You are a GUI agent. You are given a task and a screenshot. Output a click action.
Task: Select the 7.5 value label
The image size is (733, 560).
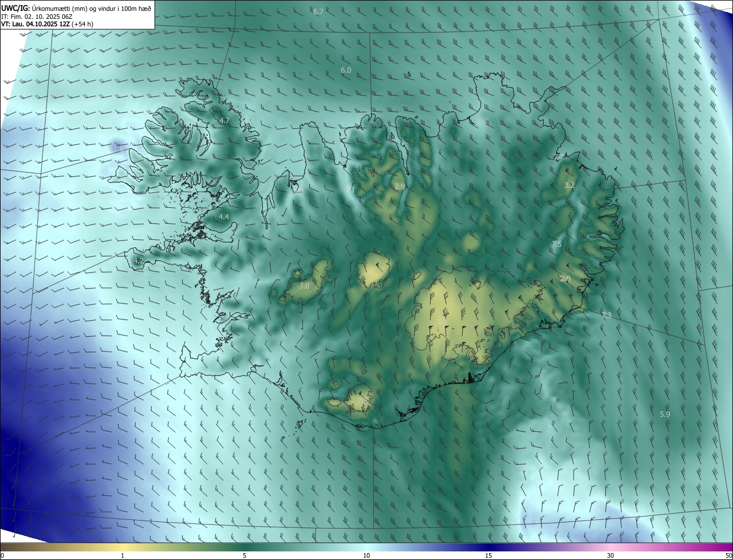point(556,244)
